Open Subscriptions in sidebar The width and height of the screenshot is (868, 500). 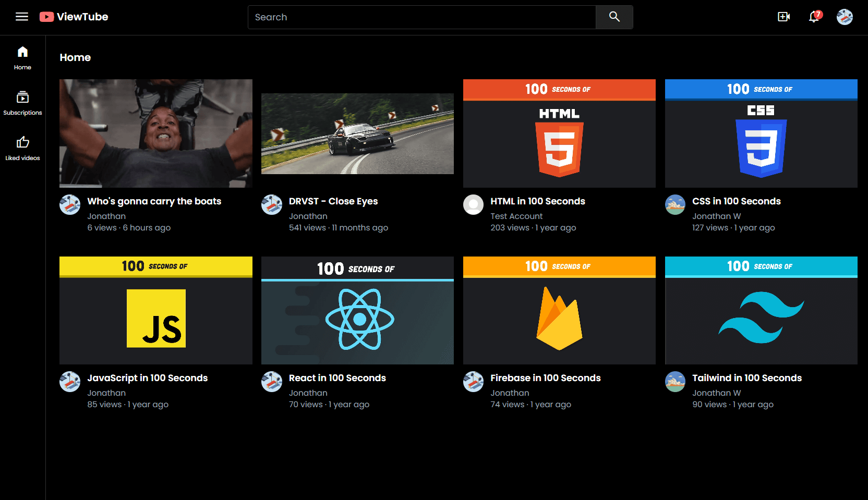(22, 103)
